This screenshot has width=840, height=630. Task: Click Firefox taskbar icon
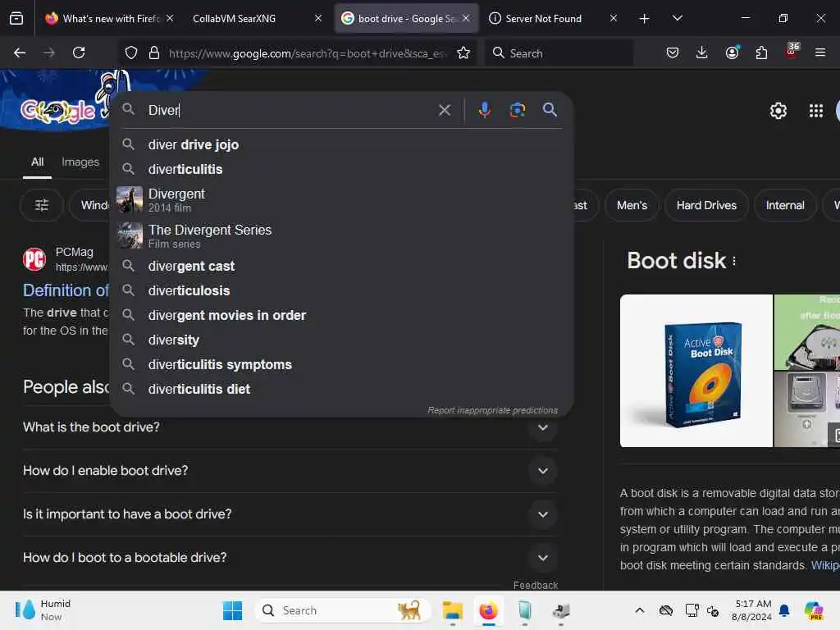[x=488, y=610]
